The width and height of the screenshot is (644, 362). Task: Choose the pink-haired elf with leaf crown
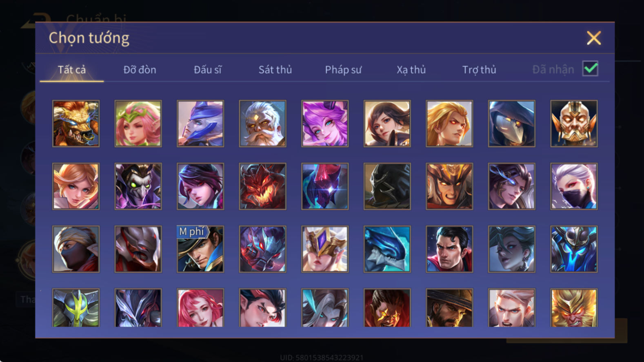(138, 124)
